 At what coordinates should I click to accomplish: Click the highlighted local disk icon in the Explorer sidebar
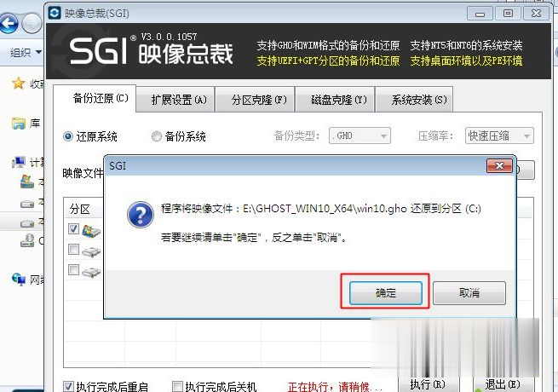(27, 223)
